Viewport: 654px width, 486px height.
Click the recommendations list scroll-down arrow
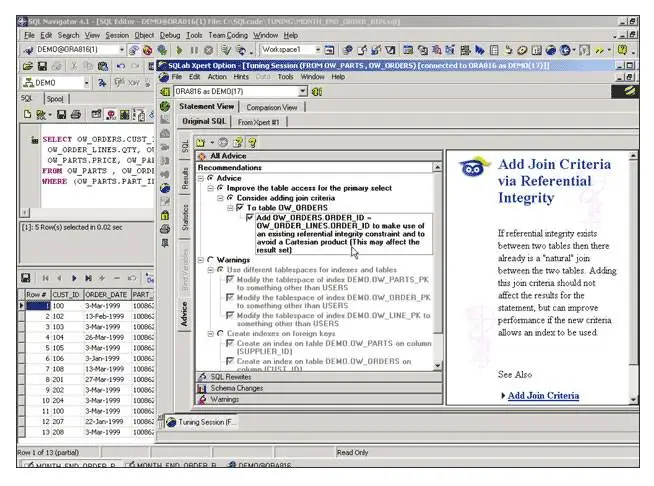point(437,365)
